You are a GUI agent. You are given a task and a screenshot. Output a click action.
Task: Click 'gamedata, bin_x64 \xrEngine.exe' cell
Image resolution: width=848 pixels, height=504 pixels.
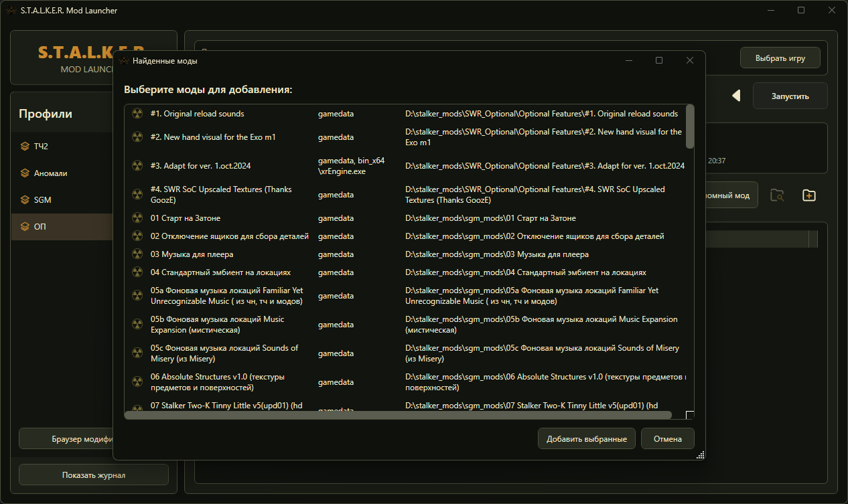351,165
